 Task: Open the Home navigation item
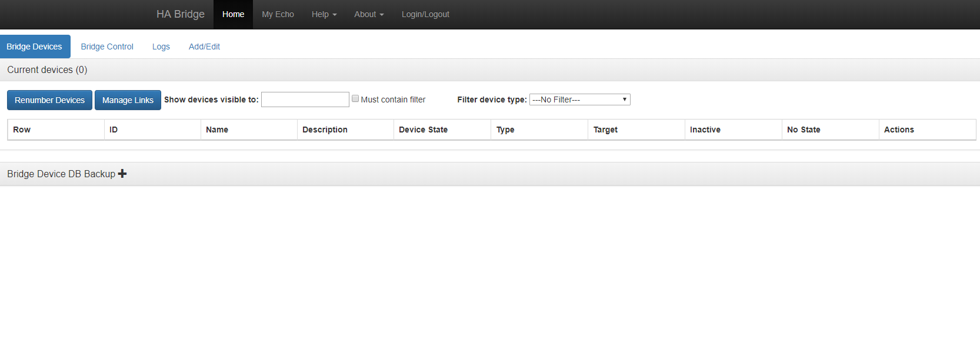tap(233, 14)
